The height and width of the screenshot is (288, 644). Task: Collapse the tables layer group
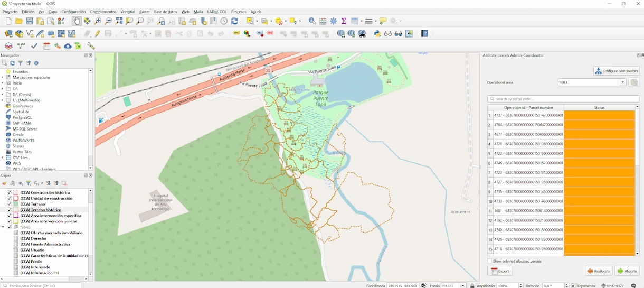[x=3, y=227]
